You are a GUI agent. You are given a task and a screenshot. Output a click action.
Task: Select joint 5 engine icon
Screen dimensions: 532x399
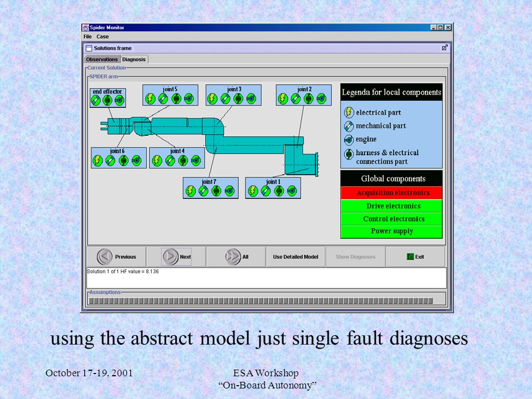[x=189, y=99]
